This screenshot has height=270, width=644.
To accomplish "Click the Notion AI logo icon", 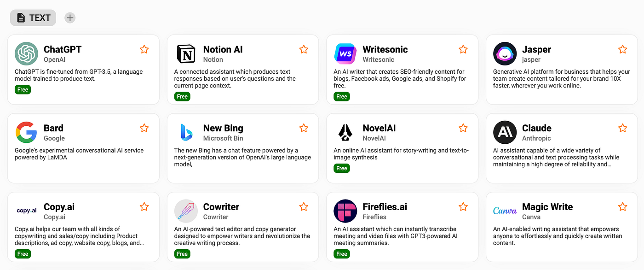I will [186, 54].
